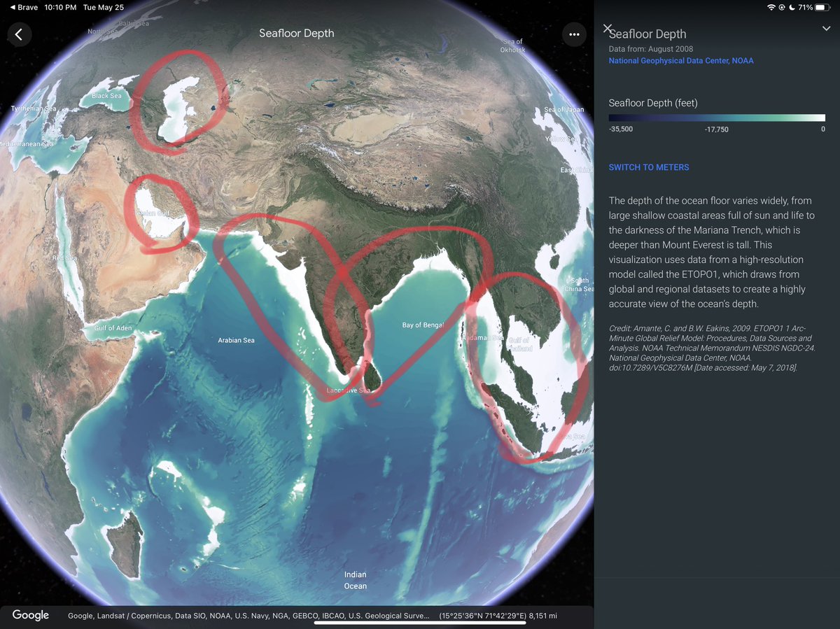
Task: Open the three-dot more options menu
Action: (574, 34)
